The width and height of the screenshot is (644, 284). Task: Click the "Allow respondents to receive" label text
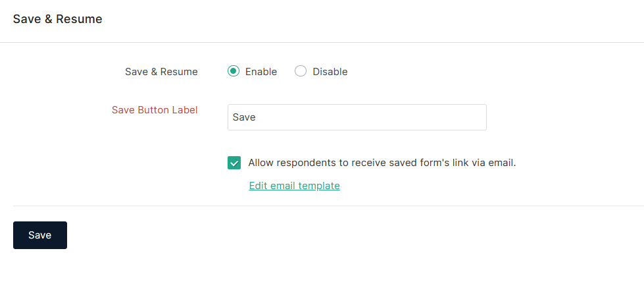[316, 163]
